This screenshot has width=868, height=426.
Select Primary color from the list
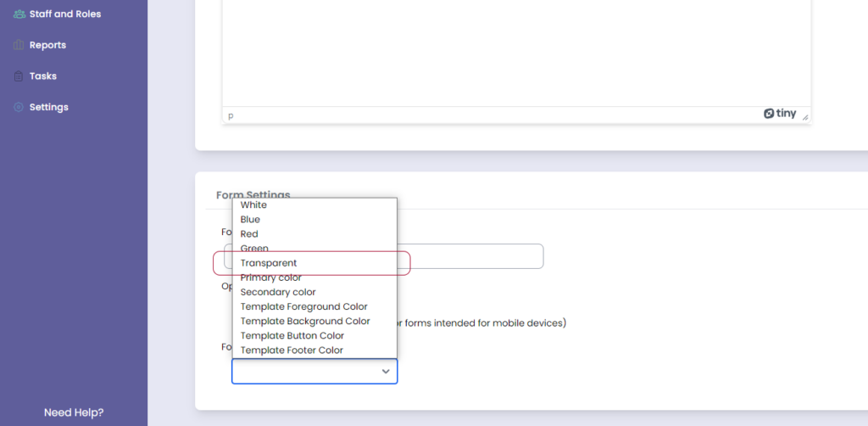click(x=270, y=277)
